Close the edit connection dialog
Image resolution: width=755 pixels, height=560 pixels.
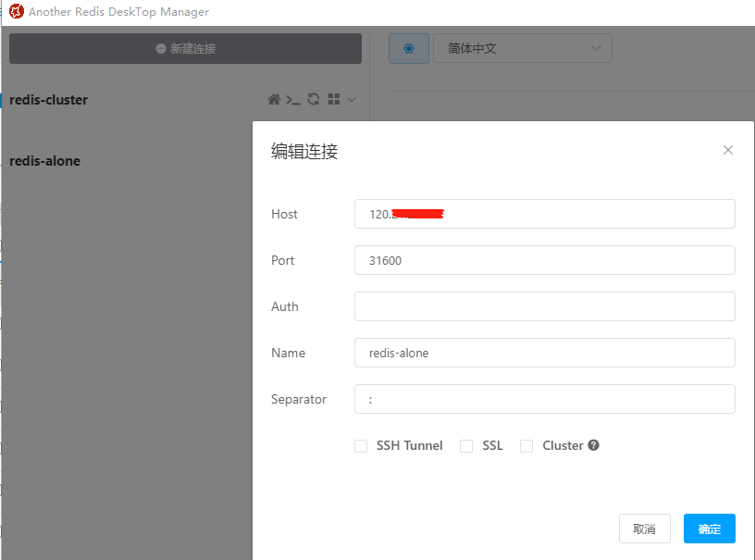pos(728,149)
